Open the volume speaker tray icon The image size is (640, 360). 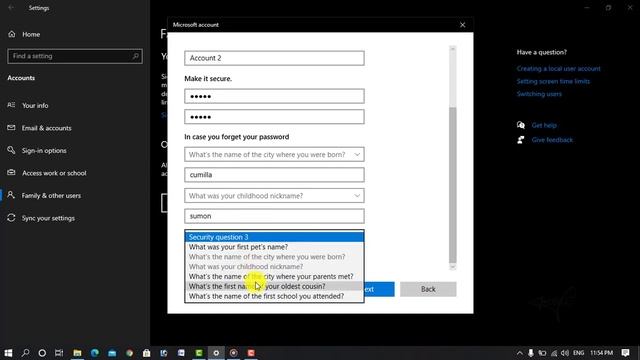point(565,353)
